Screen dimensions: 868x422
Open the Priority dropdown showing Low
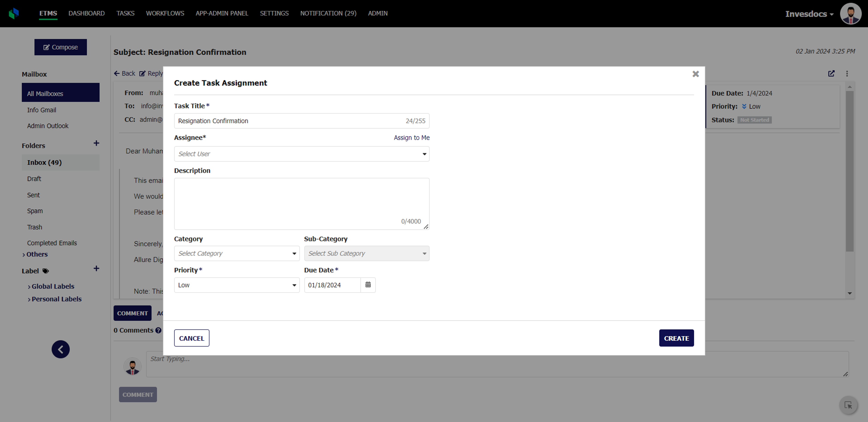[236, 285]
